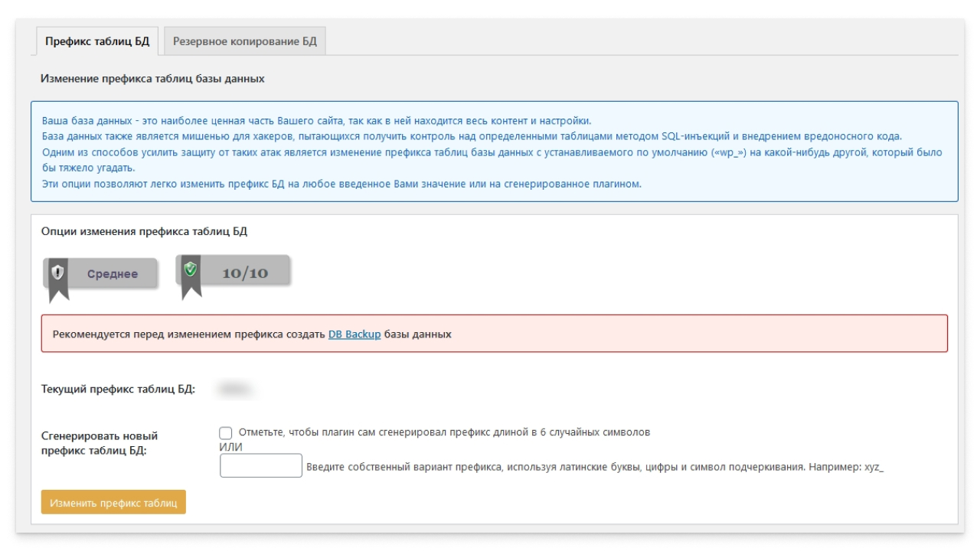Switch to the Префикс таблиц БД tab
This screenshot has width=980, height=551.
97,41
